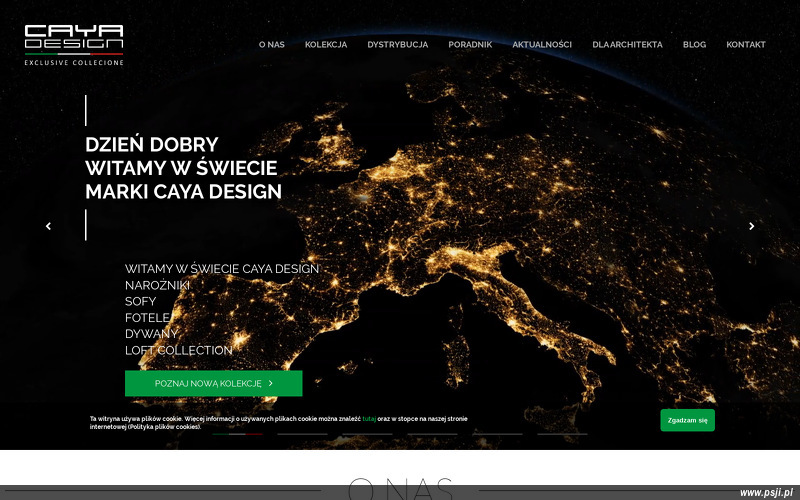The image size is (800, 500).
Task: Click the O NAS section heading below slider
Action: click(400, 488)
